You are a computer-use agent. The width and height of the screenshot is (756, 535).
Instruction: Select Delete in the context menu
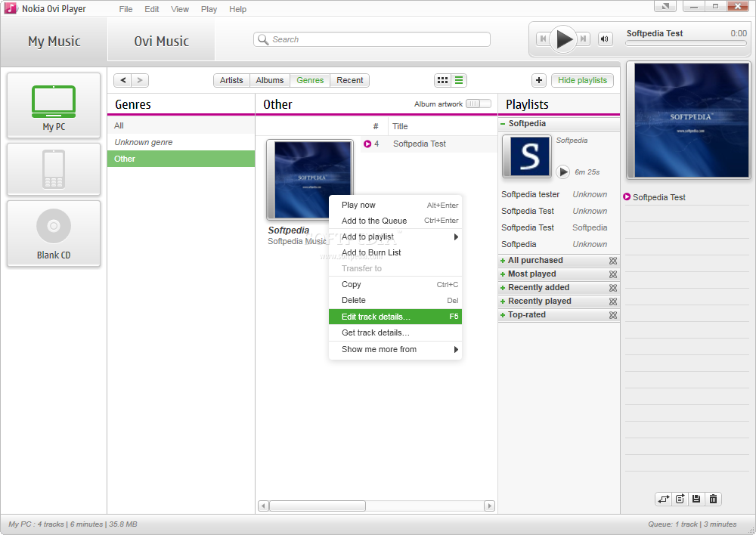(395, 300)
